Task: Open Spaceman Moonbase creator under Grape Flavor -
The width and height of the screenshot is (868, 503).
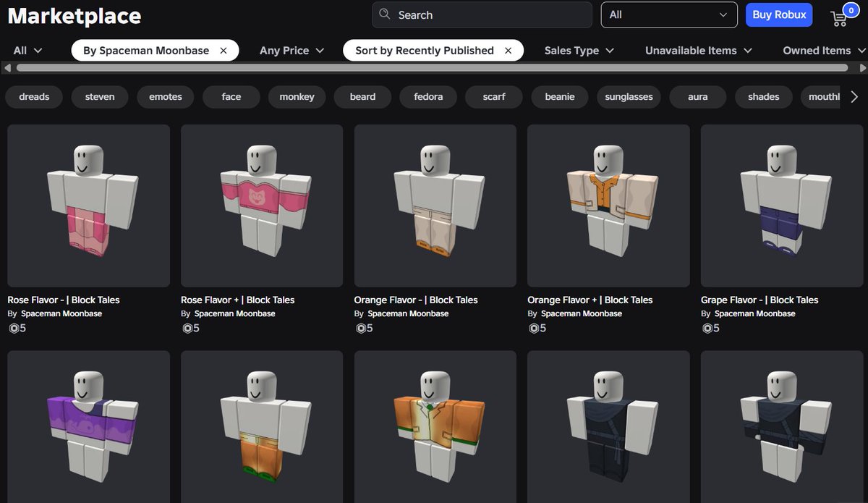Action: point(755,313)
